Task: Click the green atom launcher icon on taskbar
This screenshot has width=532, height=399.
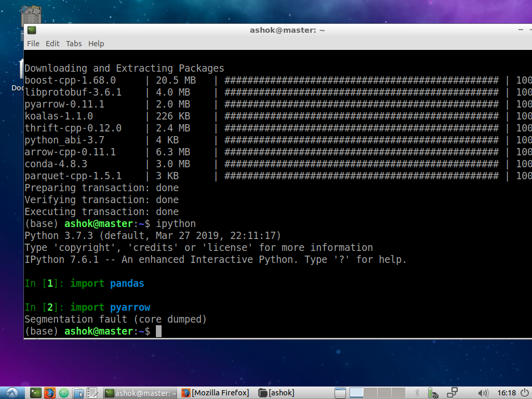Action: tap(64, 392)
